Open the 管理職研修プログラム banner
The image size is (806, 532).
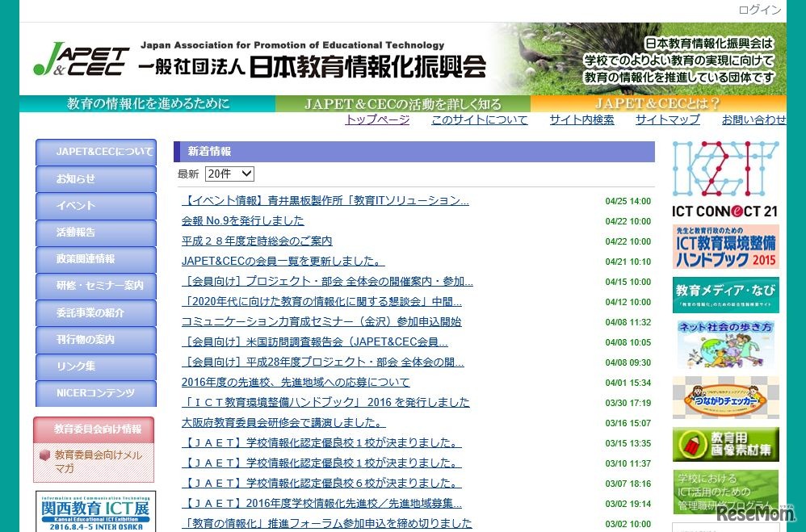(x=724, y=490)
